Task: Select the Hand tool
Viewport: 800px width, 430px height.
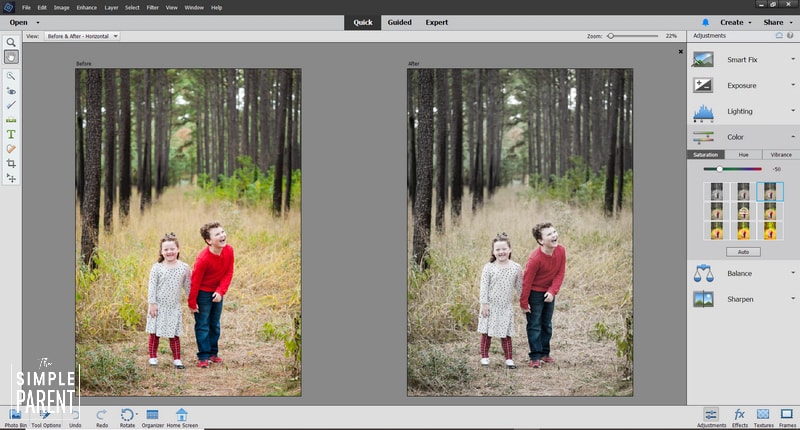Action: 11,58
